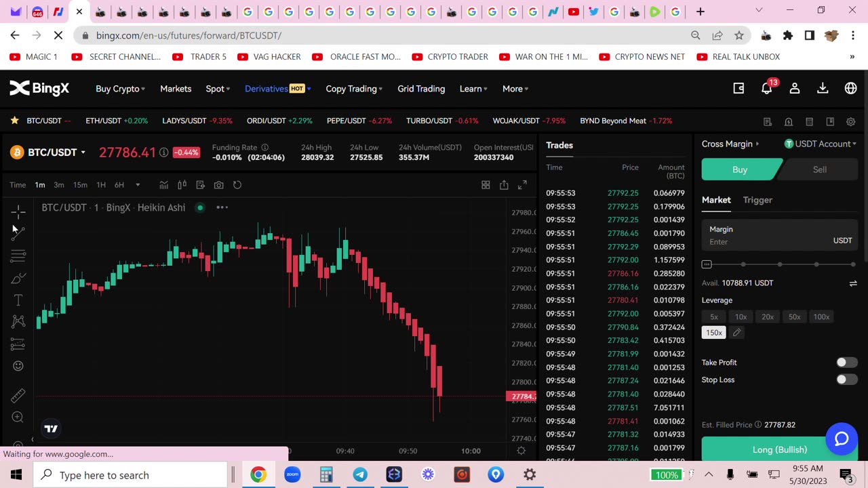The image size is (868, 488).
Task: Open the Grid Trading menu item
Action: point(421,89)
